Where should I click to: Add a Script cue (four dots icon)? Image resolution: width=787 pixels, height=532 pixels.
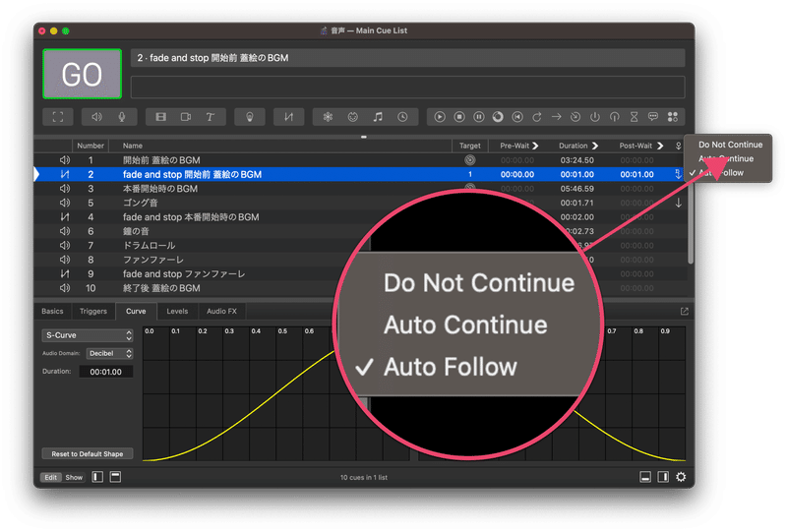point(673,117)
